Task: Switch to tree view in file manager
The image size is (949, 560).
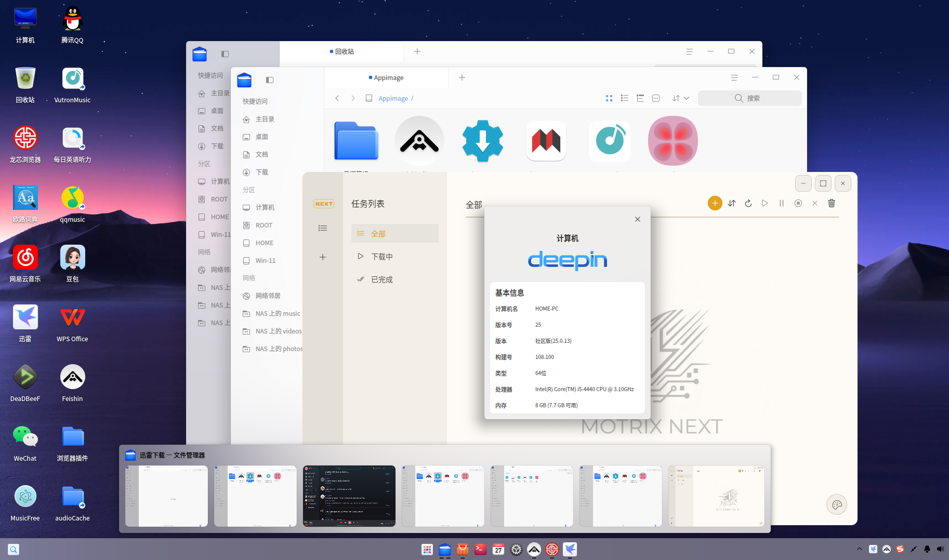Action: pos(640,98)
